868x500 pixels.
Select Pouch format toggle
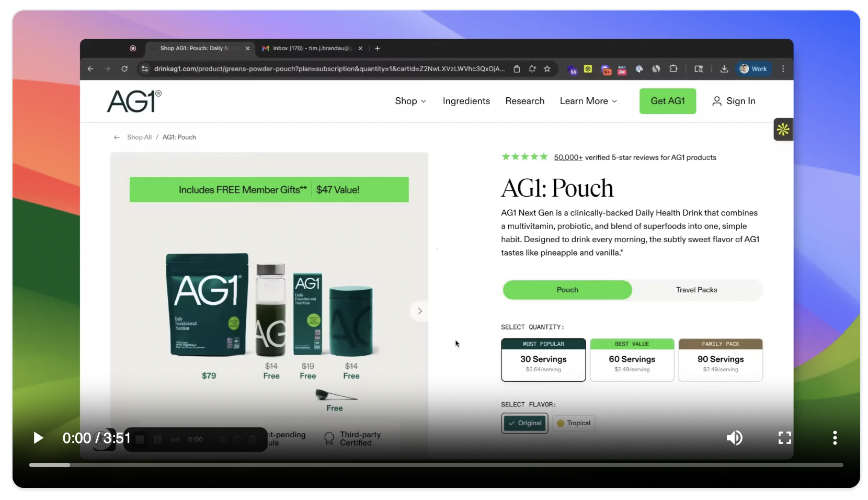click(x=567, y=290)
